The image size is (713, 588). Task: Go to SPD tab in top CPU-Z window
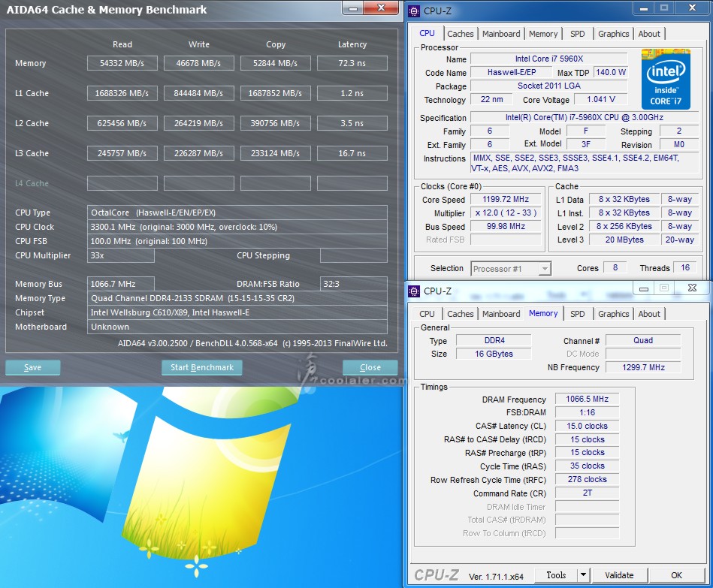pos(578,34)
